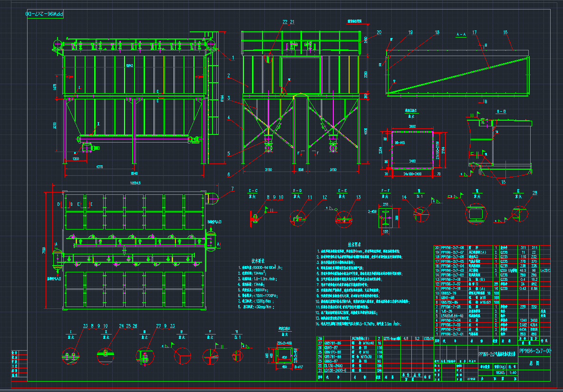Select parts list code PPW96-7-06

click(451, 289)
